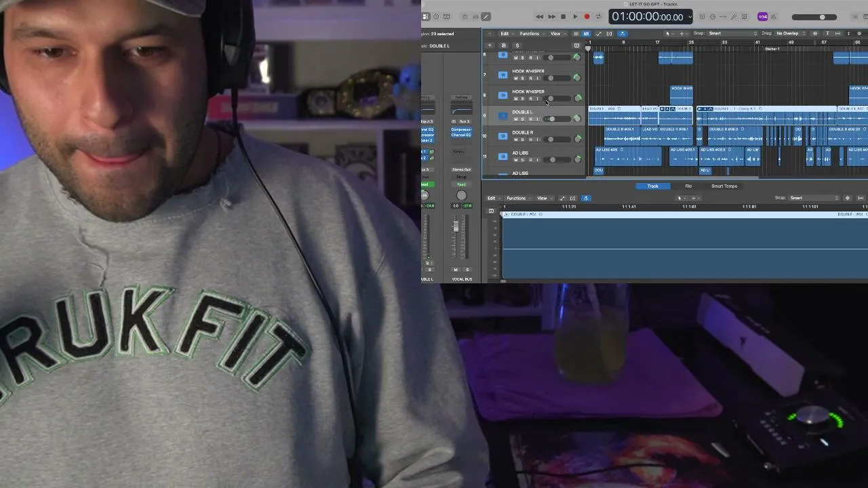Select the Track tab in the editor
Image resolution: width=868 pixels, height=488 pixels.
[652, 186]
